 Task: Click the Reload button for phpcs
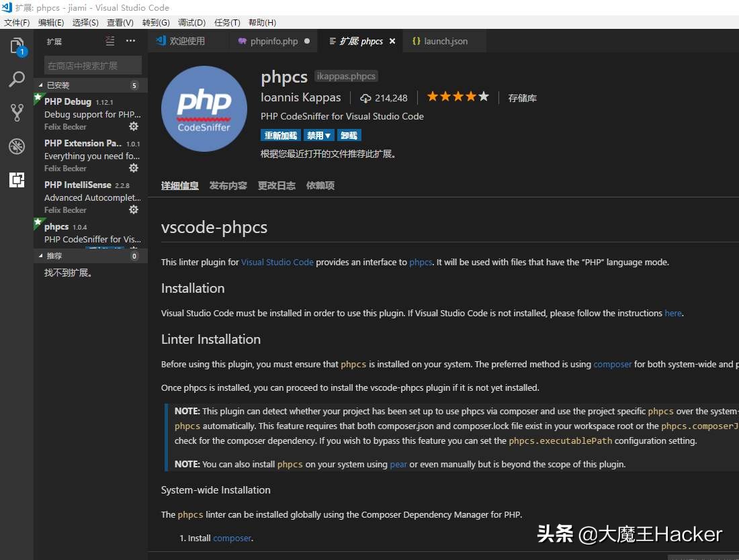click(280, 136)
